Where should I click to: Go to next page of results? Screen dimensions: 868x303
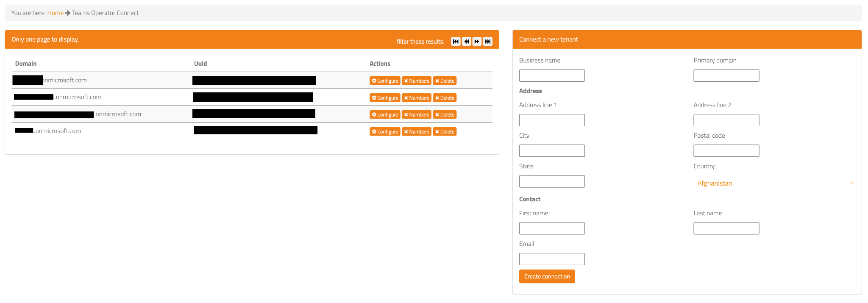477,42
